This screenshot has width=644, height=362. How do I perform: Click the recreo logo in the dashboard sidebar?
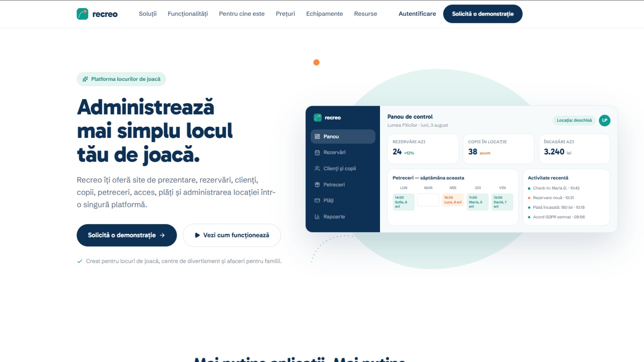[x=327, y=117]
